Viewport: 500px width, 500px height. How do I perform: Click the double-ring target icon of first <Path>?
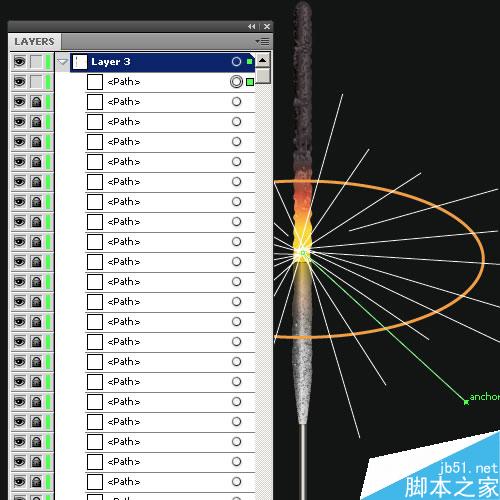point(236,82)
